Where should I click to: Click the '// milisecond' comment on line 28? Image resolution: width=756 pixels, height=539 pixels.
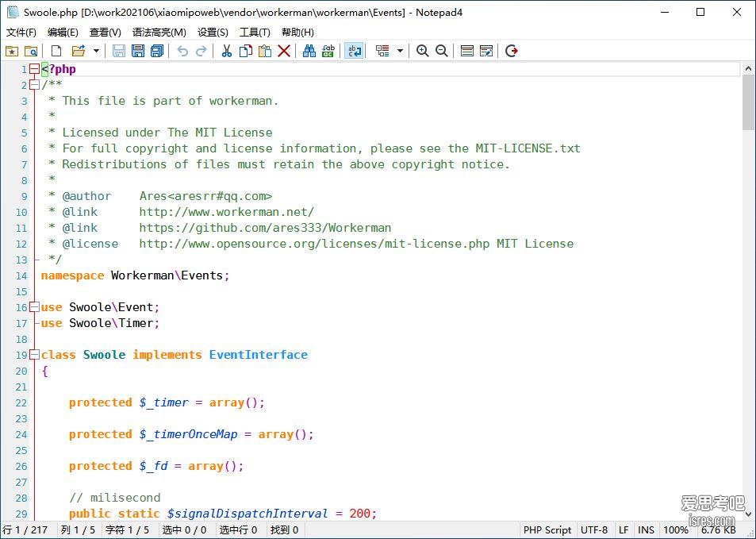pos(115,498)
